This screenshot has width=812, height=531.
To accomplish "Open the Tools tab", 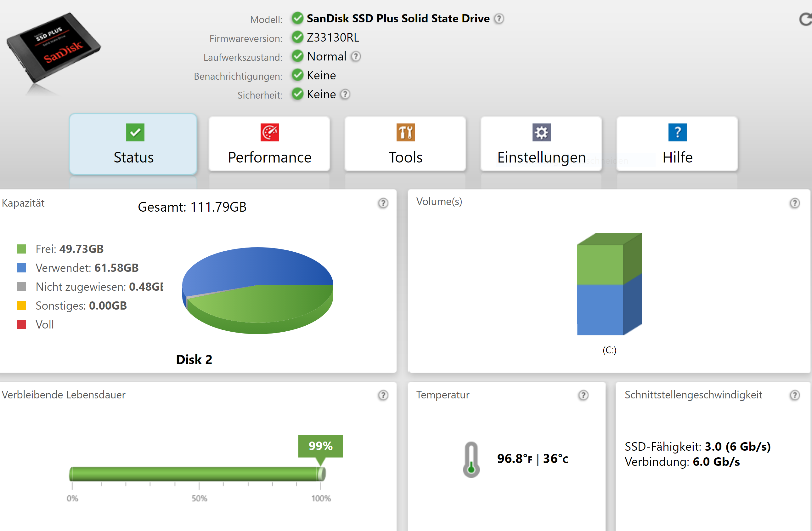I will (405, 144).
